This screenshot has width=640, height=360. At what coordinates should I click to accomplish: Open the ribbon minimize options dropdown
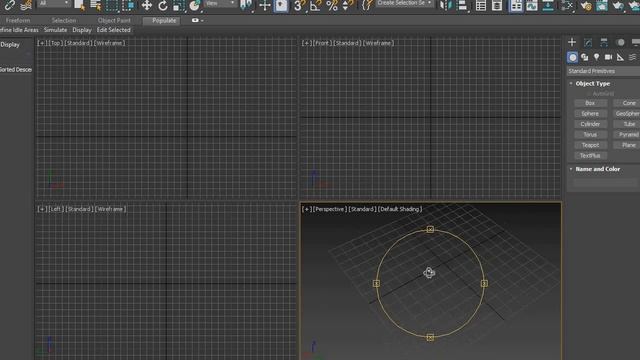coord(198,20)
